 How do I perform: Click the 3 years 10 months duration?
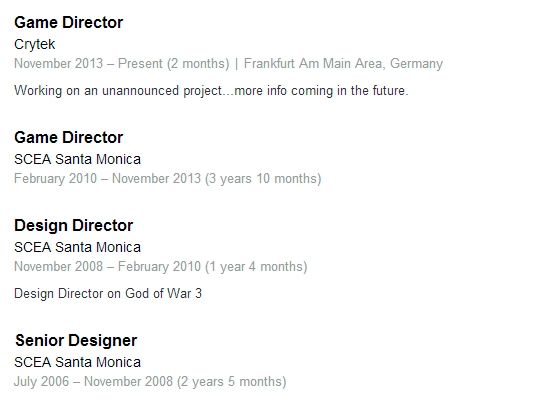(x=263, y=178)
